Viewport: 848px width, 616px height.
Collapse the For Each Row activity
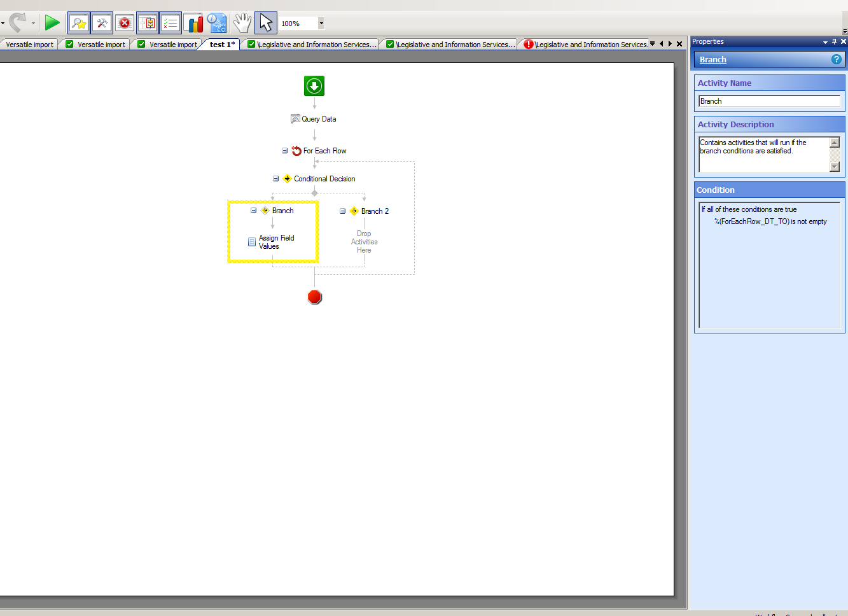[x=284, y=151]
